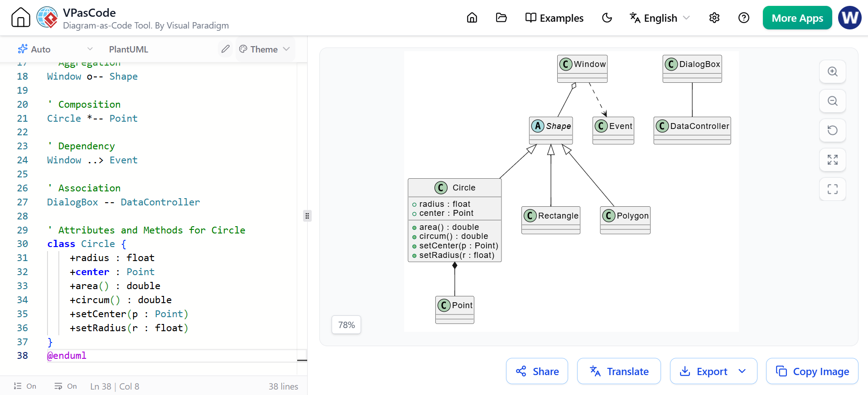Image resolution: width=868 pixels, height=395 pixels.
Task: Open the English language dropdown
Action: (x=660, y=18)
